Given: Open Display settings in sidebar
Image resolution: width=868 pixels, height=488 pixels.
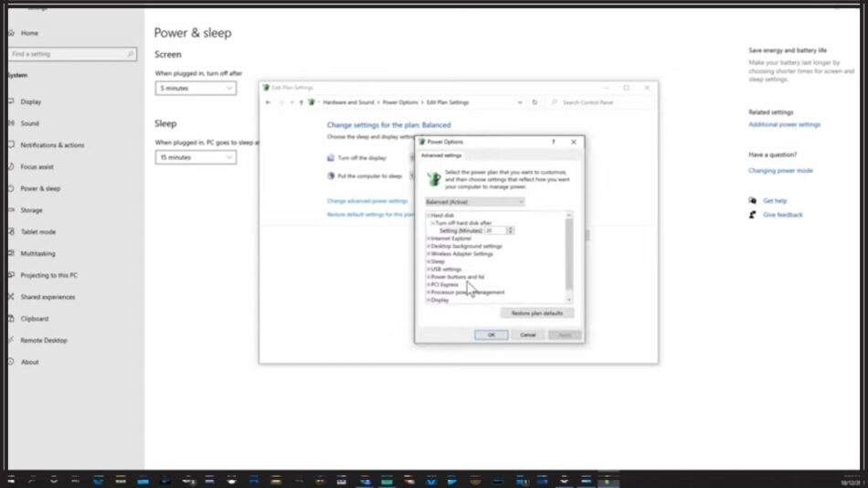Looking at the screenshot, I should (x=30, y=102).
